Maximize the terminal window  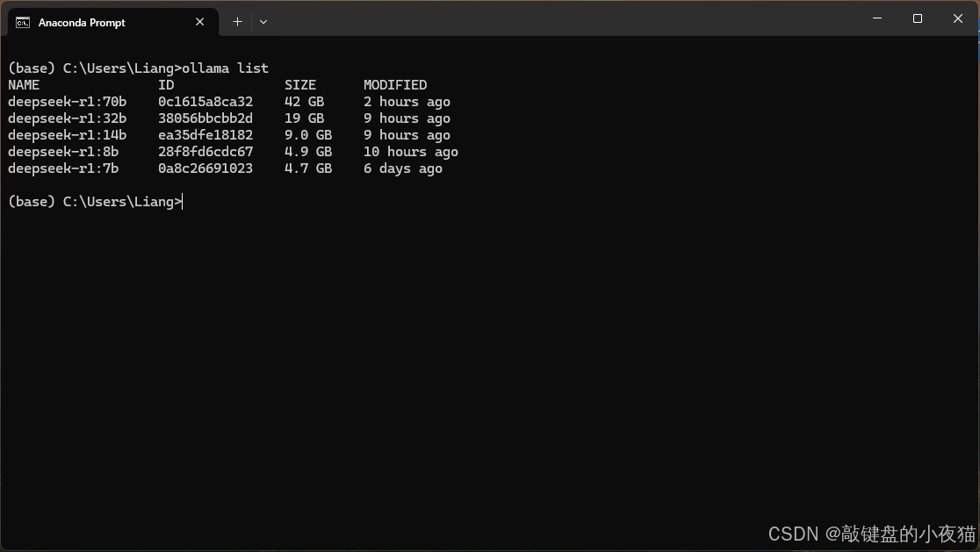[918, 18]
